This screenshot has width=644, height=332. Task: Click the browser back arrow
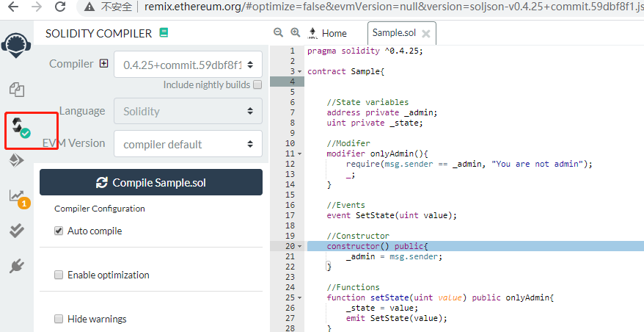[13, 7]
